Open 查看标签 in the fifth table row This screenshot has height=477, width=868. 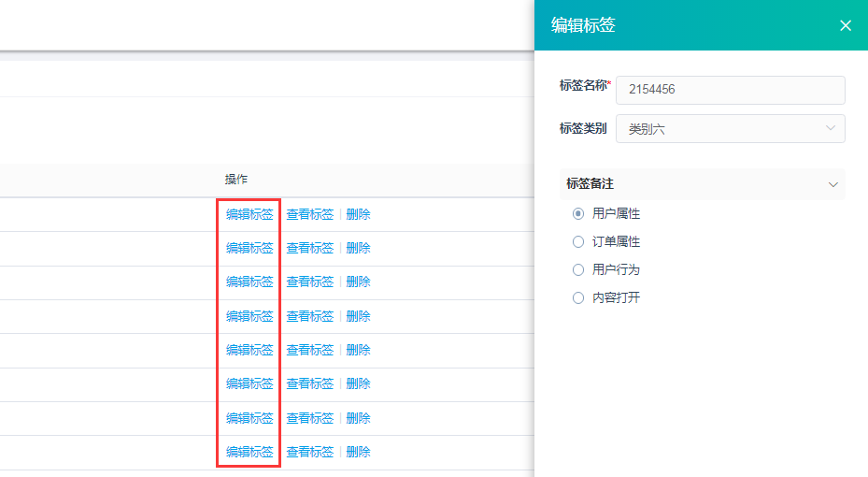pyautogui.click(x=309, y=350)
